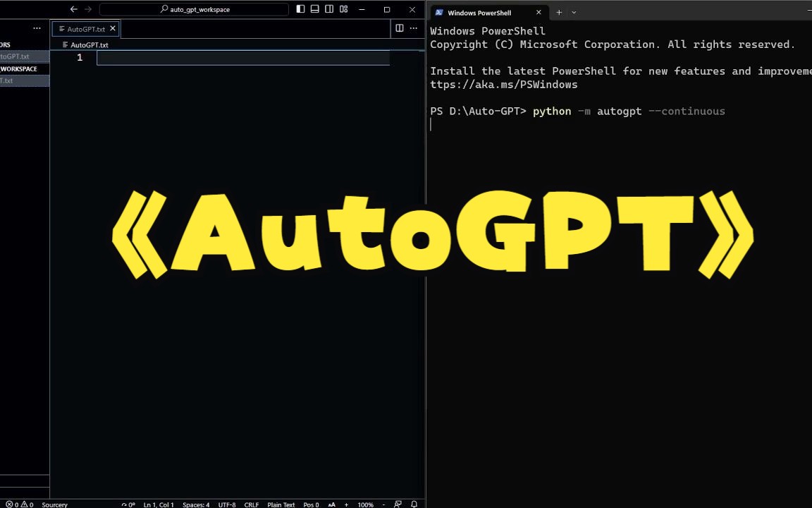This screenshot has height=508, width=812.
Task: Click the zoom in plus in status bar
Action: click(x=346, y=504)
